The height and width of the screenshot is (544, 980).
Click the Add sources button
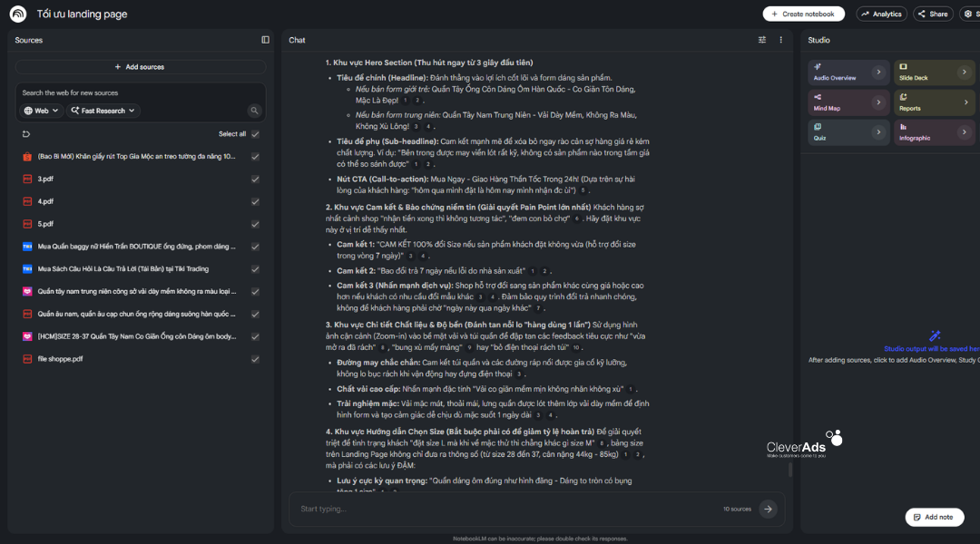click(141, 67)
